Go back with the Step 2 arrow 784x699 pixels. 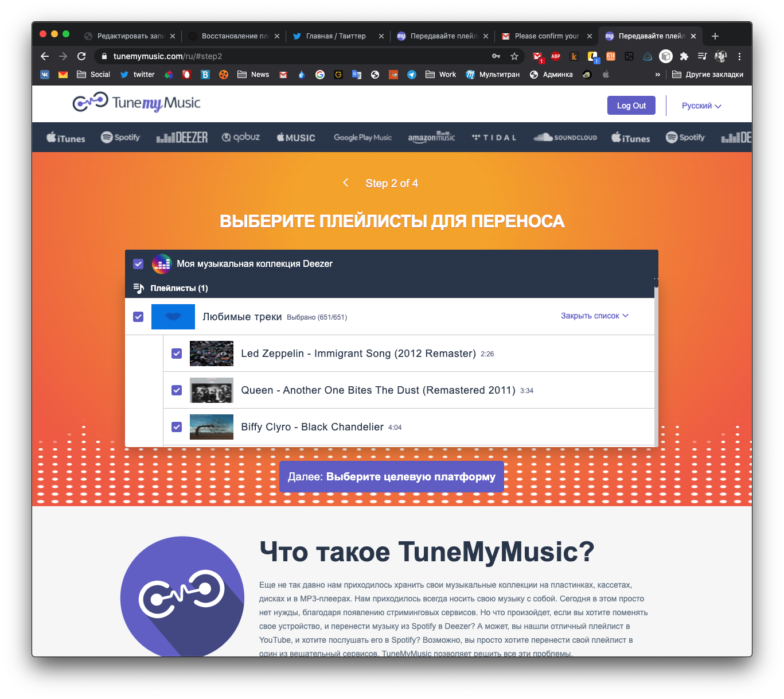tap(346, 182)
